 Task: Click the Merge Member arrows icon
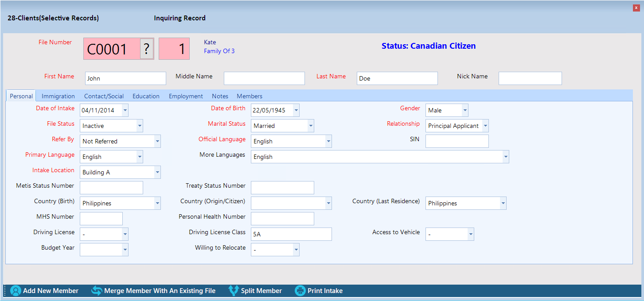tap(97, 291)
